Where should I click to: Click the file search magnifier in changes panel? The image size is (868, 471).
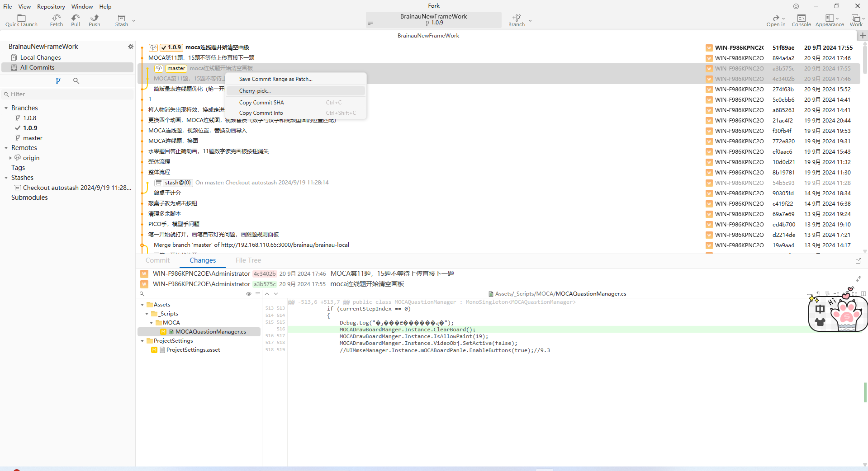coord(142,294)
